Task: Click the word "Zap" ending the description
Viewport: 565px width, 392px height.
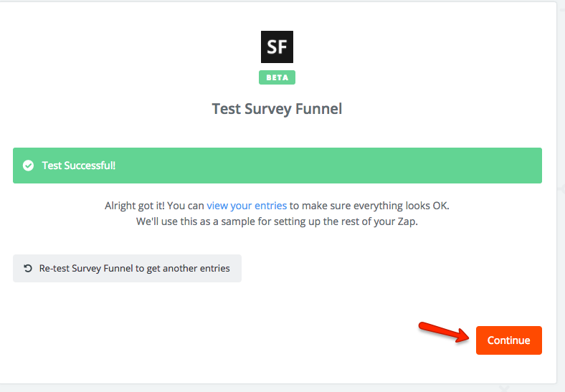Action: point(406,221)
